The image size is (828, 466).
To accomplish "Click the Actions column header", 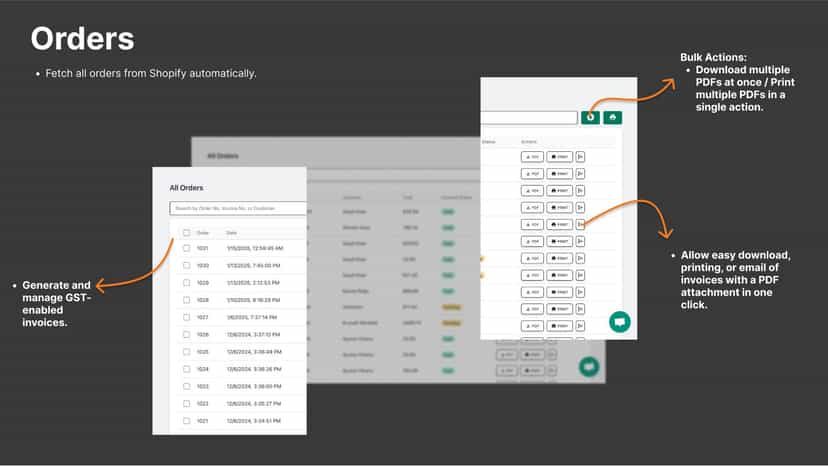I will click(529, 142).
